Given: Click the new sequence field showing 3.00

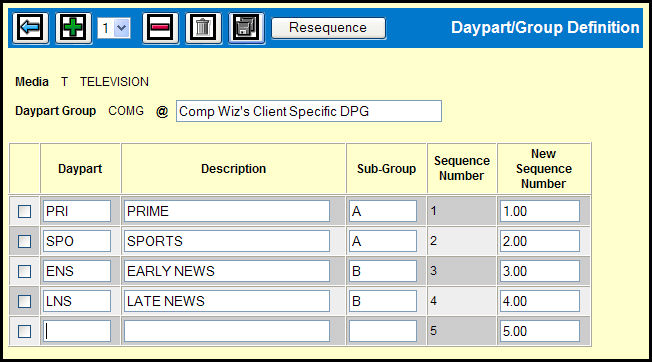Looking at the screenshot, I should (540, 271).
